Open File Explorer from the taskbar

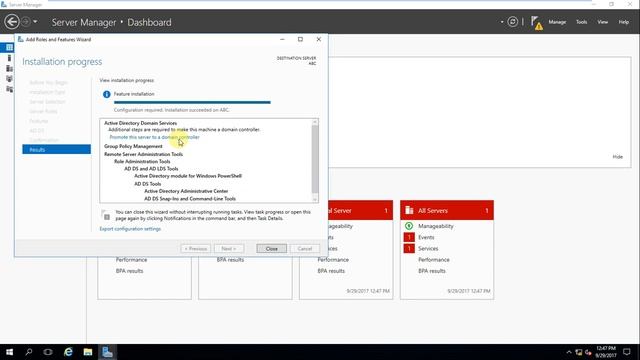click(88, 352)
